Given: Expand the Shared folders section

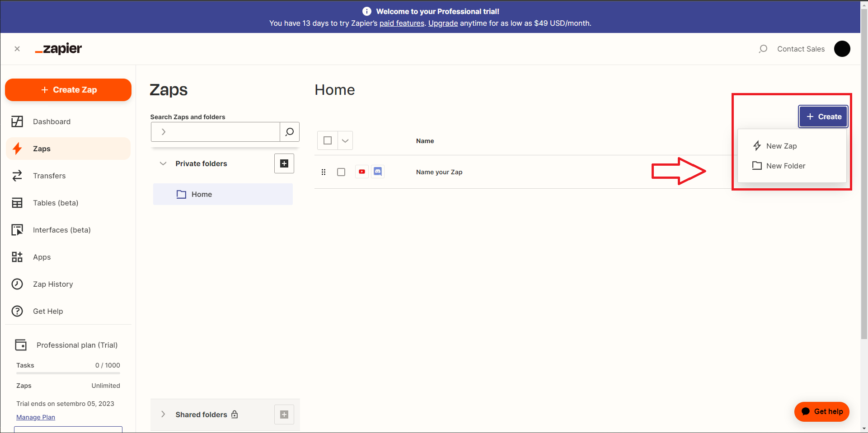Looking at the screenshot, I should (163, 414).
